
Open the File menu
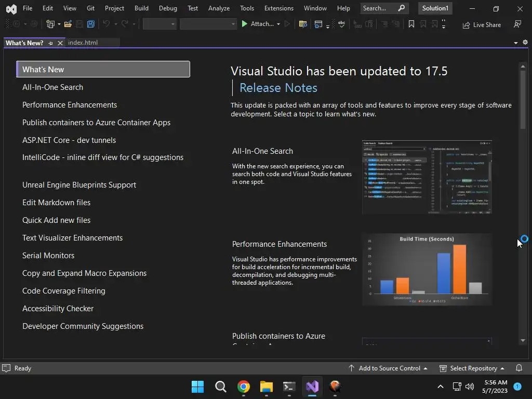coord(28,8)
